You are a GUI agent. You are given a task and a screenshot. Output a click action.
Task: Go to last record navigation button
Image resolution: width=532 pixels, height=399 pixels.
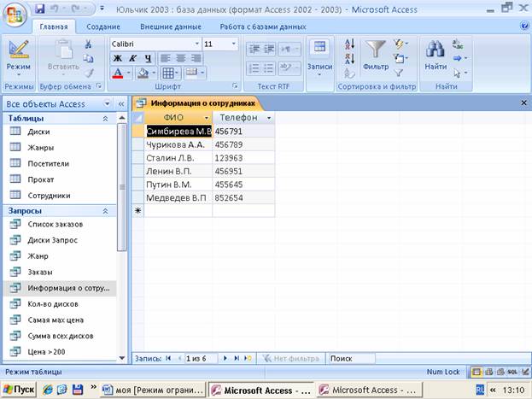click(x=237, y=358)
